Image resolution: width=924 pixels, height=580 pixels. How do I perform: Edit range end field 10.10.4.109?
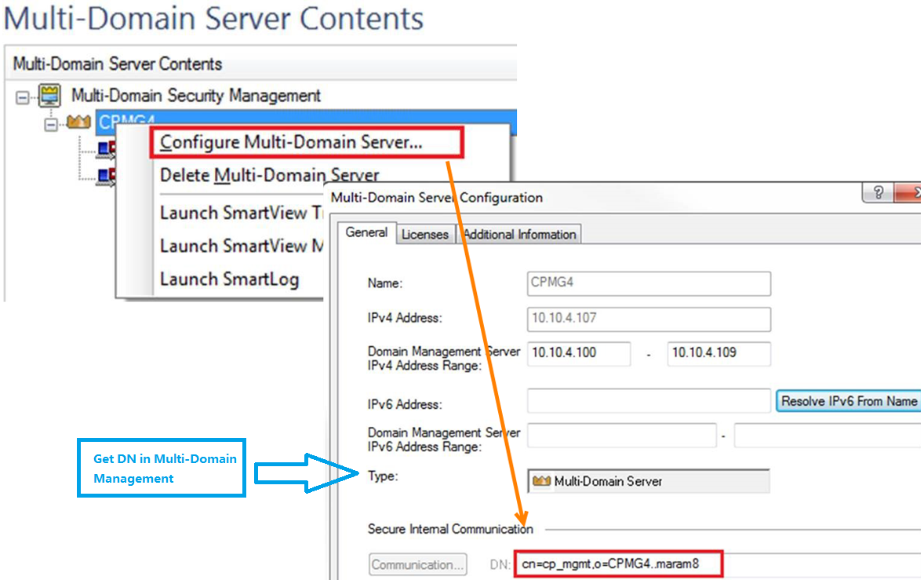[x=719, y=354]
